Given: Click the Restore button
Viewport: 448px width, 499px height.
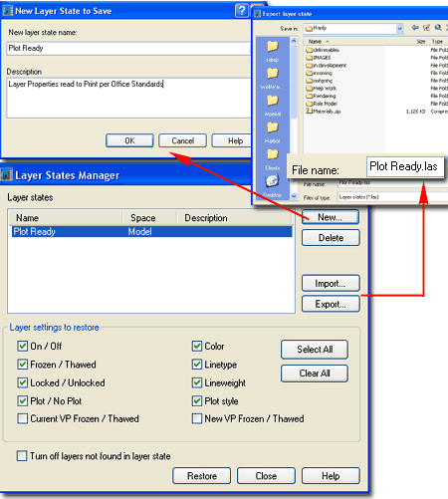Looking at the screenshot, I should (x=202, y=476).
